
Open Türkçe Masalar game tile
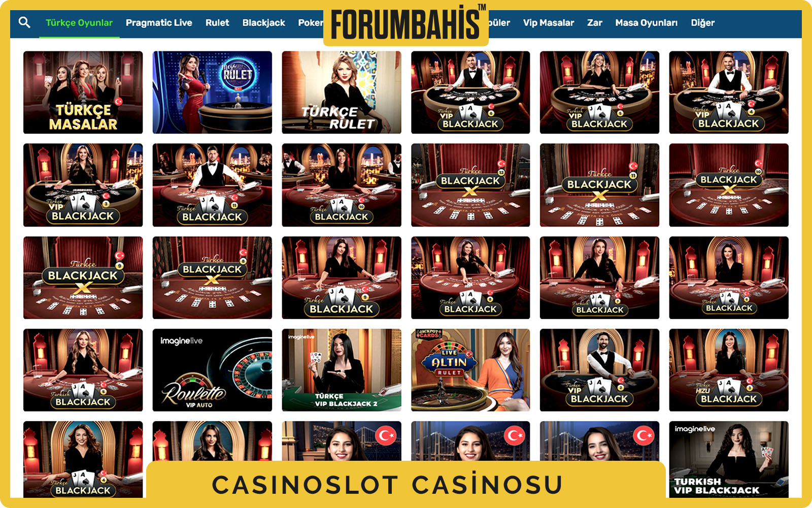point(83,92)
